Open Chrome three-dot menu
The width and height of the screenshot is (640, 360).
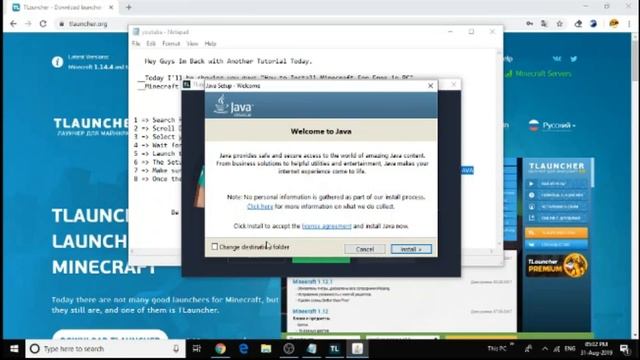pos(629,24)
